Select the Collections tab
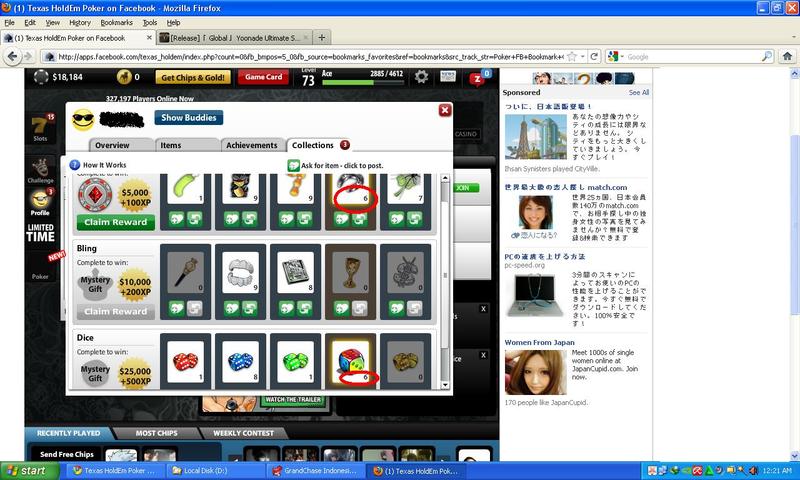This screenshot has height=480, width=800. (x=320, y=145)
